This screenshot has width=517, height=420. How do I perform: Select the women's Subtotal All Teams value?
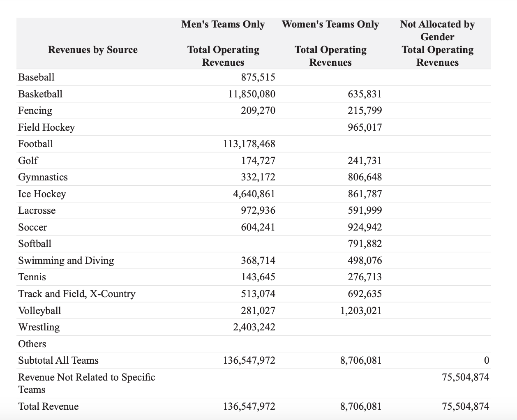click(361, 360)
